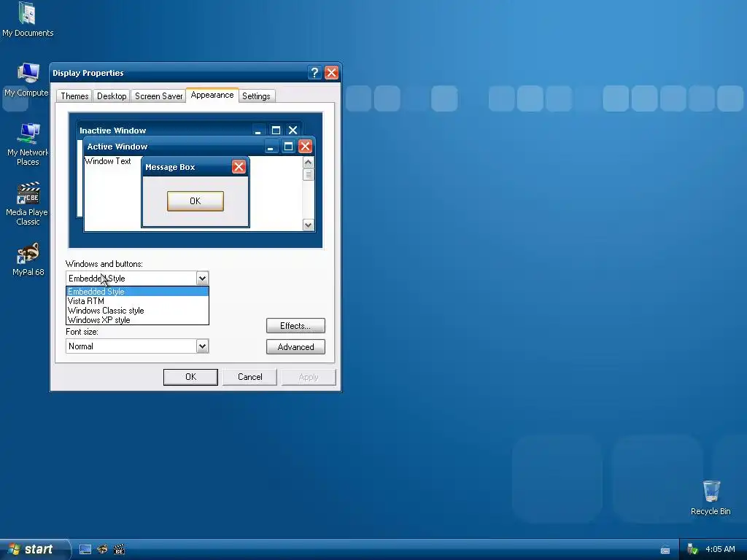Choose Windows Classic style option
The image size is (747, 560).
[x=137, y=311]
